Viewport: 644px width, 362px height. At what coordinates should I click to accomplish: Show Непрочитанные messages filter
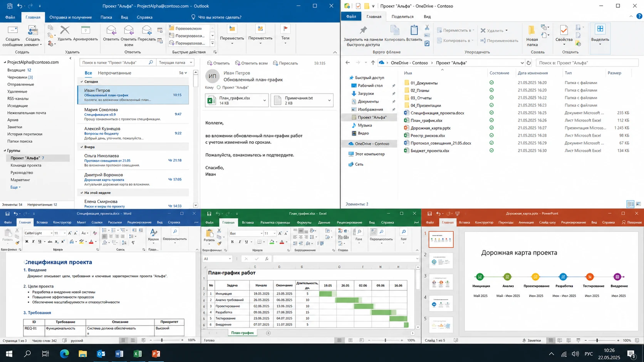pyautogui.click(x=114, y=73)
